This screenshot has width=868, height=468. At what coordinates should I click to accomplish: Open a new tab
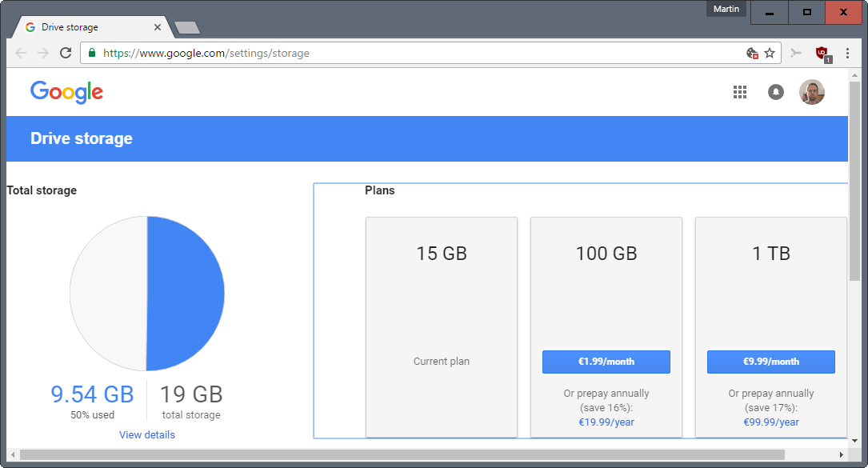click(x=187, y=28)
